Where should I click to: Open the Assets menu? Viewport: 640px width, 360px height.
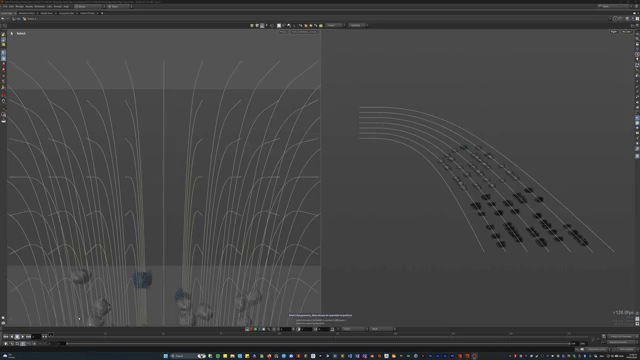click(x=29, y=7)
